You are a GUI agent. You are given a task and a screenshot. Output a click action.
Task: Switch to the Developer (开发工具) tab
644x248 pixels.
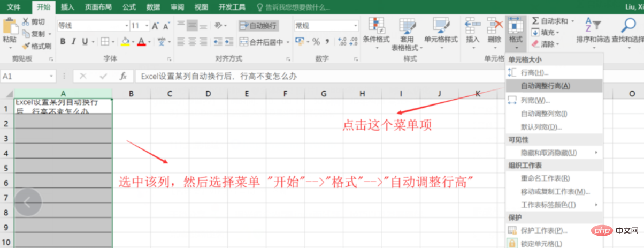(x=232, y=7)
